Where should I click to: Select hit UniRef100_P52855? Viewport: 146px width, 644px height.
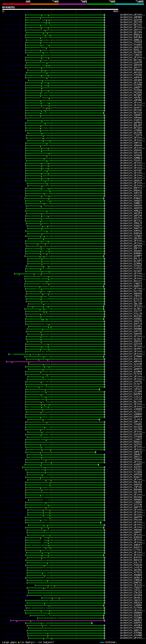[131, 93]
